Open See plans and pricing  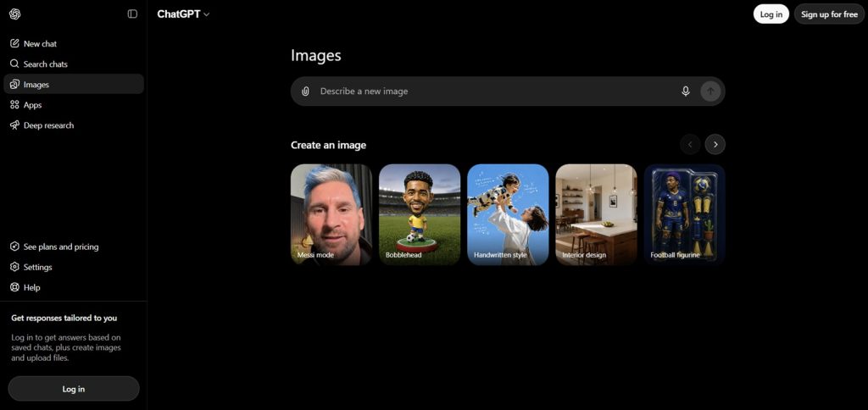(74, 247)
